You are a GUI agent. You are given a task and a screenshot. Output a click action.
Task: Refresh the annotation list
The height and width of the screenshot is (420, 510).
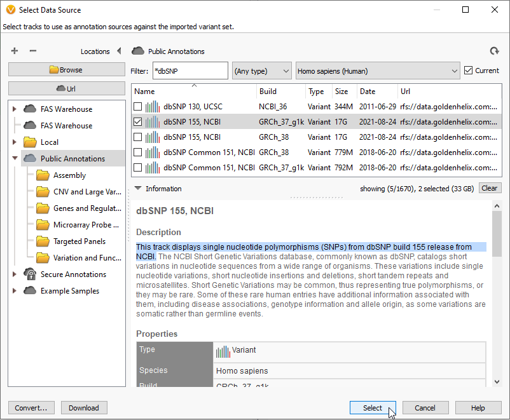pos(495,51)
